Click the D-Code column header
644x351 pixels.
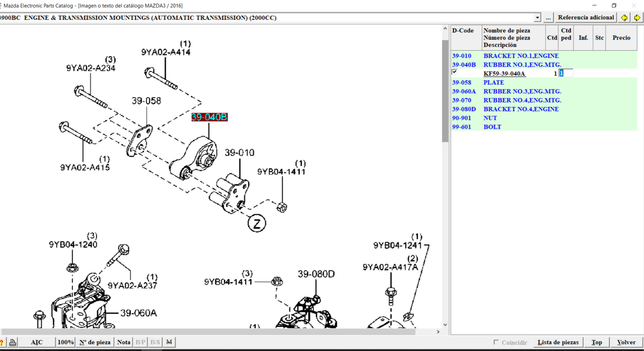click(x=466, y=37)
